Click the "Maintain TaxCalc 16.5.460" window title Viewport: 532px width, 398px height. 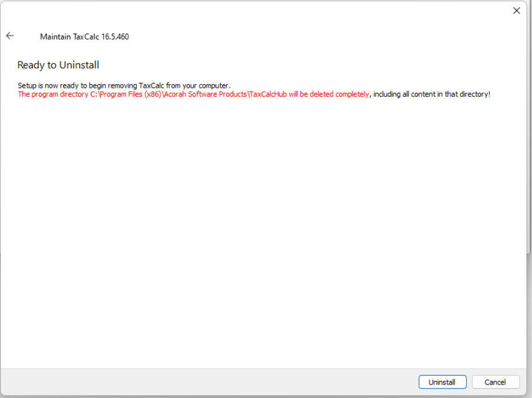pos(84,37)
